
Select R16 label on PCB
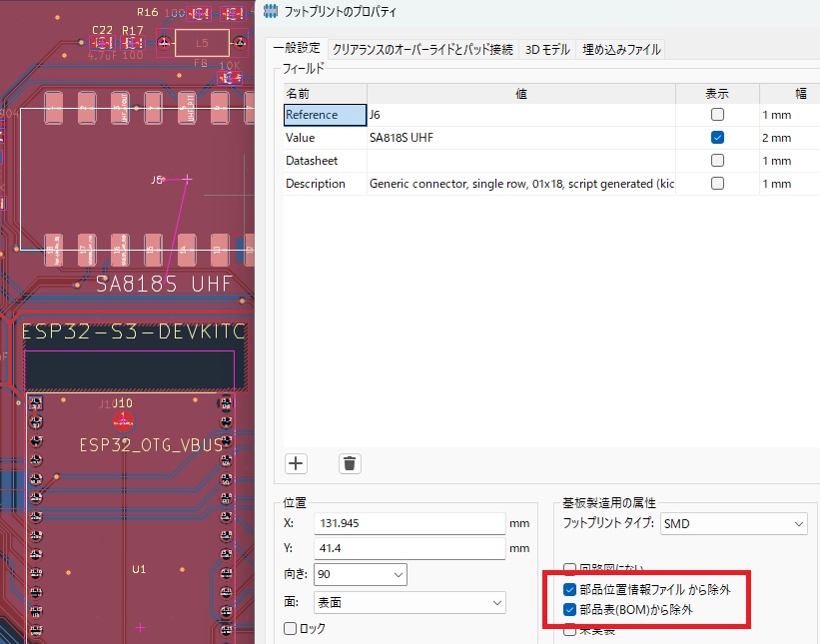coord(147,12)
